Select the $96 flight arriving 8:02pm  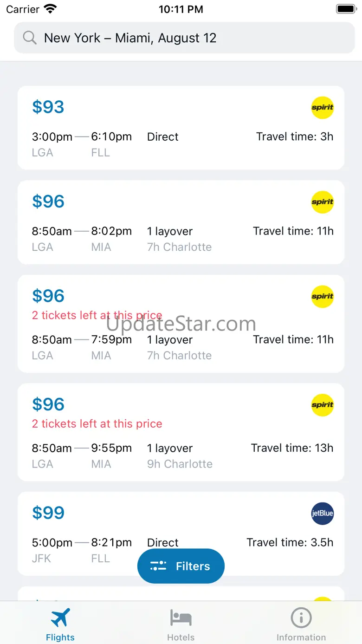181,222
